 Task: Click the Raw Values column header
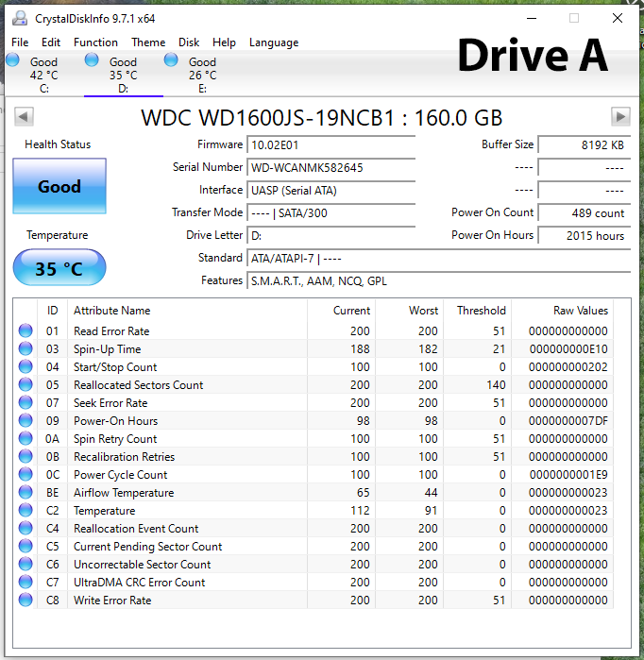tap(581, 311)
